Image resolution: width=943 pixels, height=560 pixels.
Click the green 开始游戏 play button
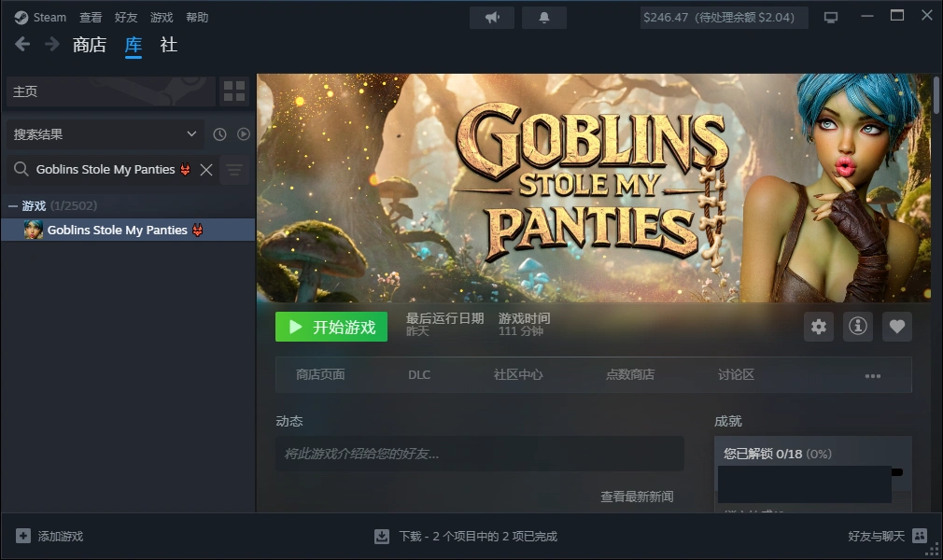[331, 327]
